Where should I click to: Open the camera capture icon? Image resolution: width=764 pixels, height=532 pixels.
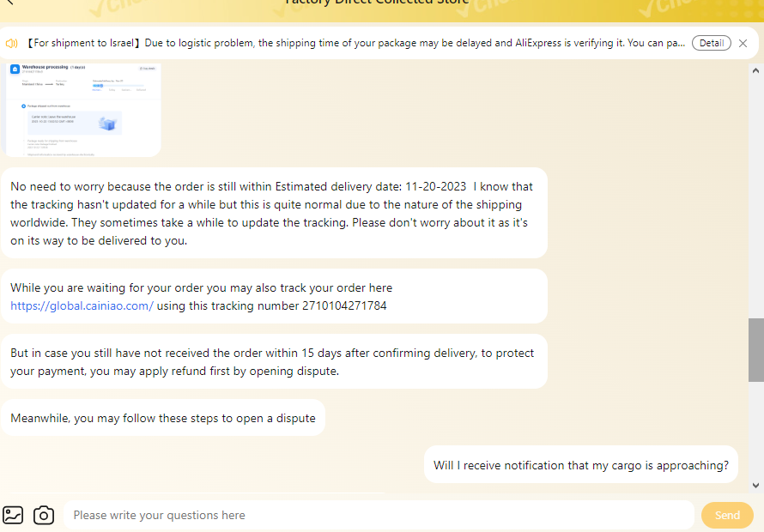44,515
